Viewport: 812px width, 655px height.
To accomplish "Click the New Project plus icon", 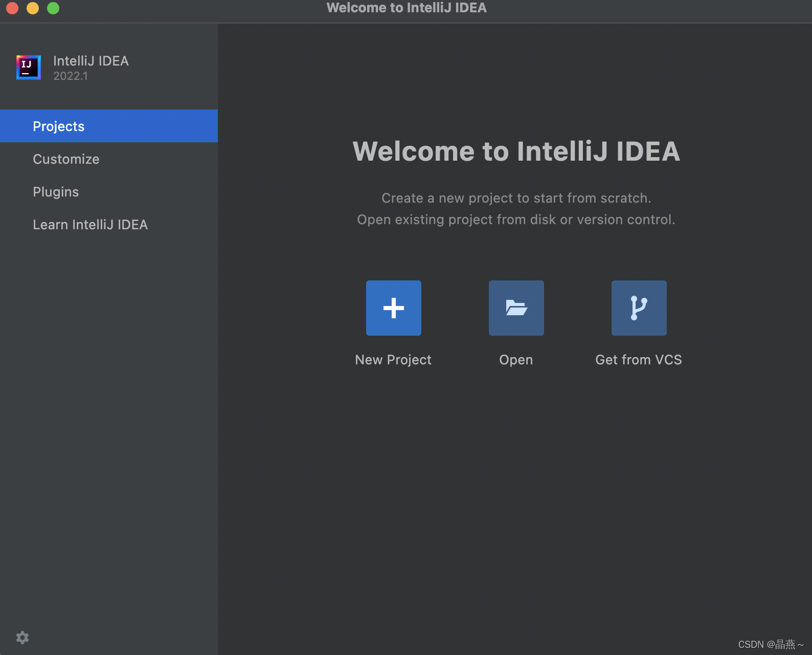I will click(x=394, y=308).
